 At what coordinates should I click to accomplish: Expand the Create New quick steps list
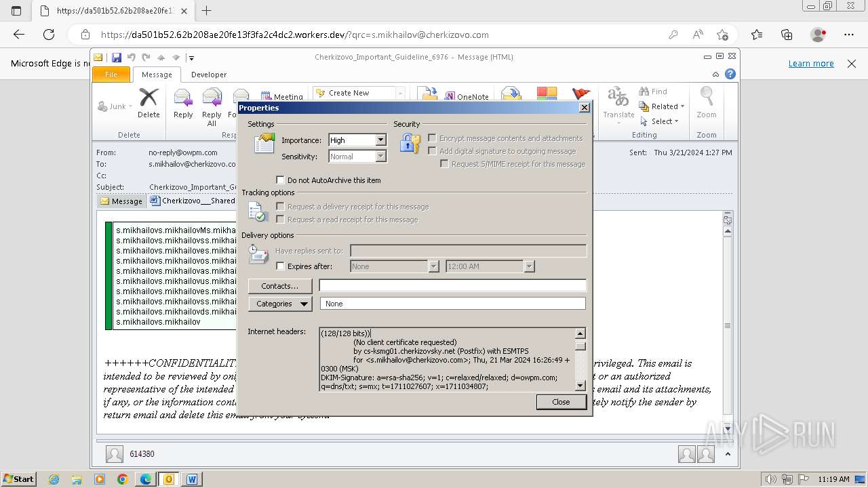[x=401, y=93]
